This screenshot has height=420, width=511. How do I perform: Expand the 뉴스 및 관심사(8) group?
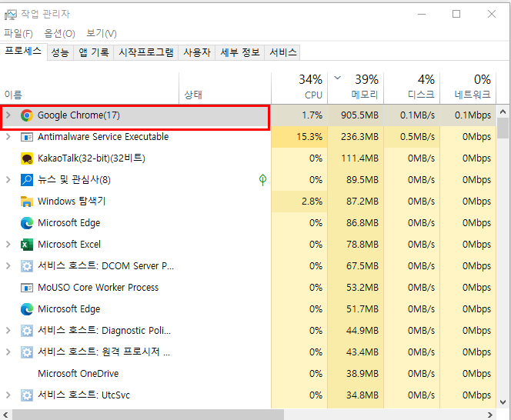pos(8,179)
